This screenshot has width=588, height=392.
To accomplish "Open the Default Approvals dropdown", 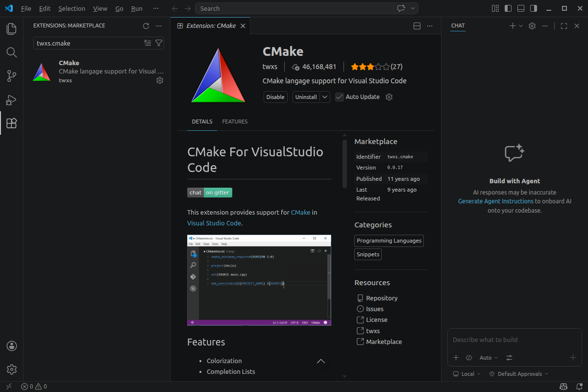I will pos(518,374).
